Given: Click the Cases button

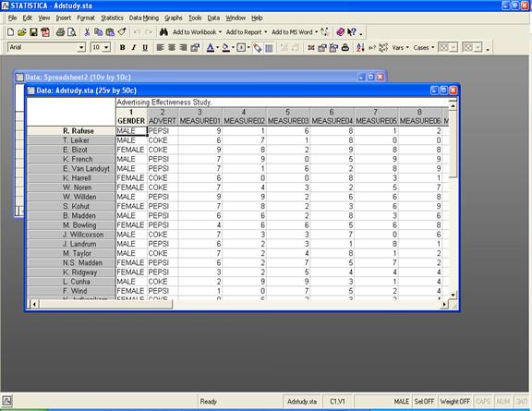Looking at the screenshot, I should tap(423, 47).
